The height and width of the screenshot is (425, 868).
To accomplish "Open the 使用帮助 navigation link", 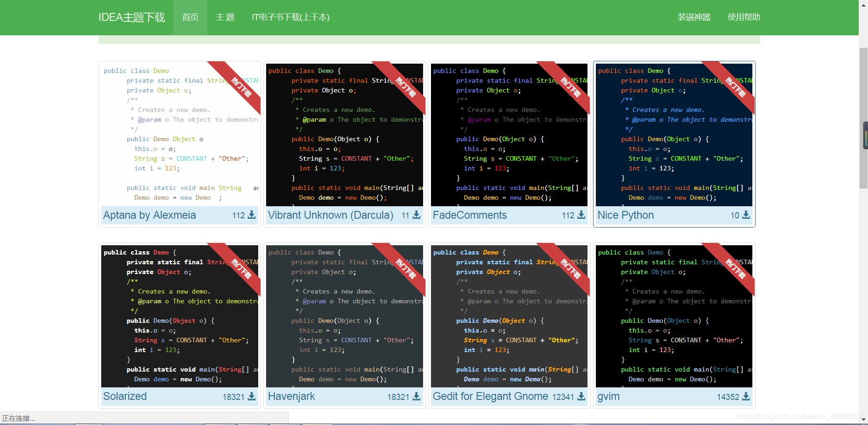I will point(744,17).
